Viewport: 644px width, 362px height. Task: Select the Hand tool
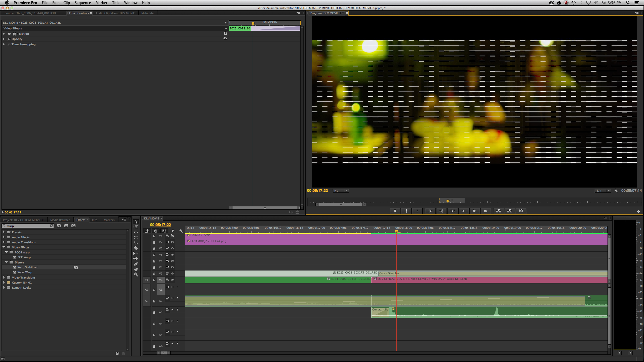[x=136, y=269]
